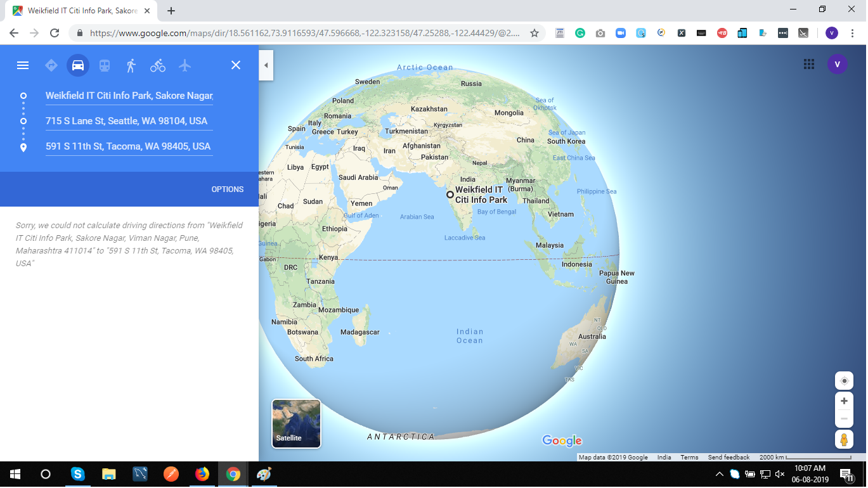
Task: Open the camera screenshot extension
Action: [x=600, y=33]
